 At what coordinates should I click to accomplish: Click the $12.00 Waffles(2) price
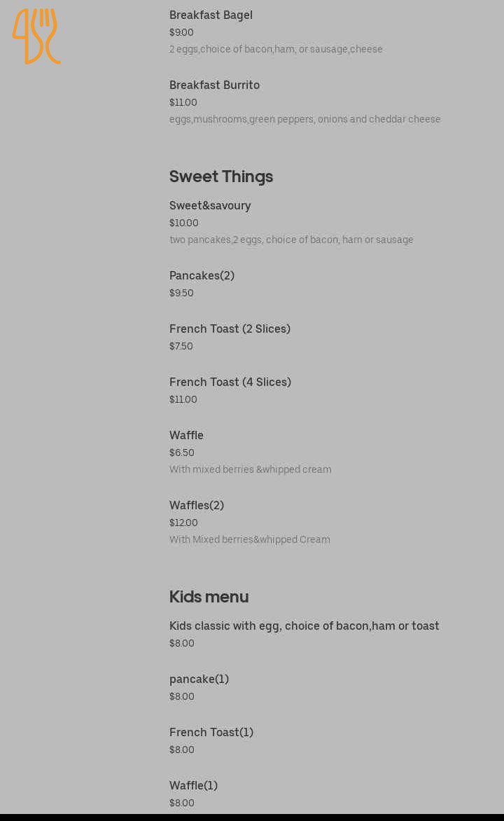[x=183, y=523]
